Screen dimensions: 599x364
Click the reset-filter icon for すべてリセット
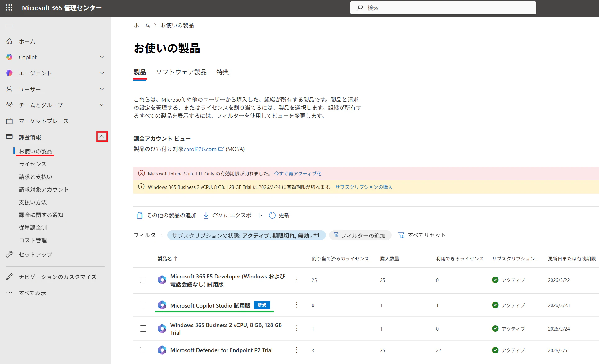pyautogui.click(x=401, y=235)
